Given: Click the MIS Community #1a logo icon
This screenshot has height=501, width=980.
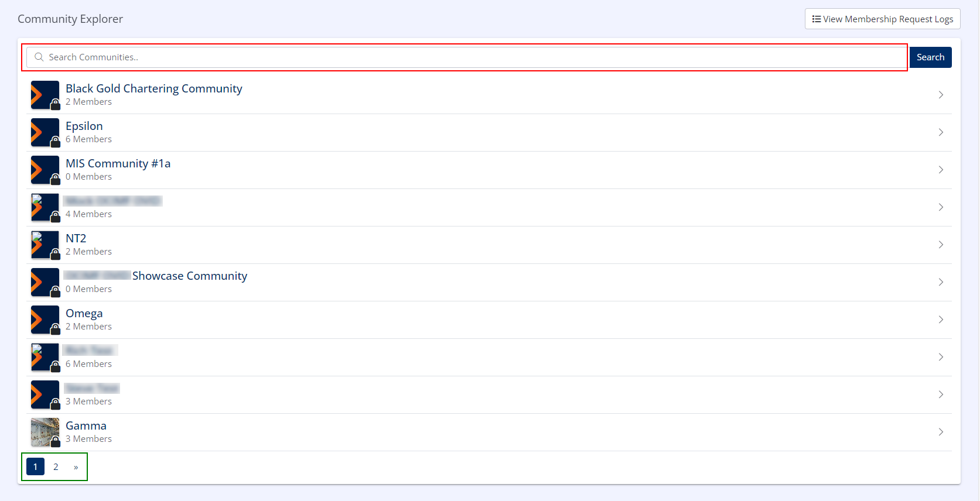Looking at the screenshot, I should 45,170.
